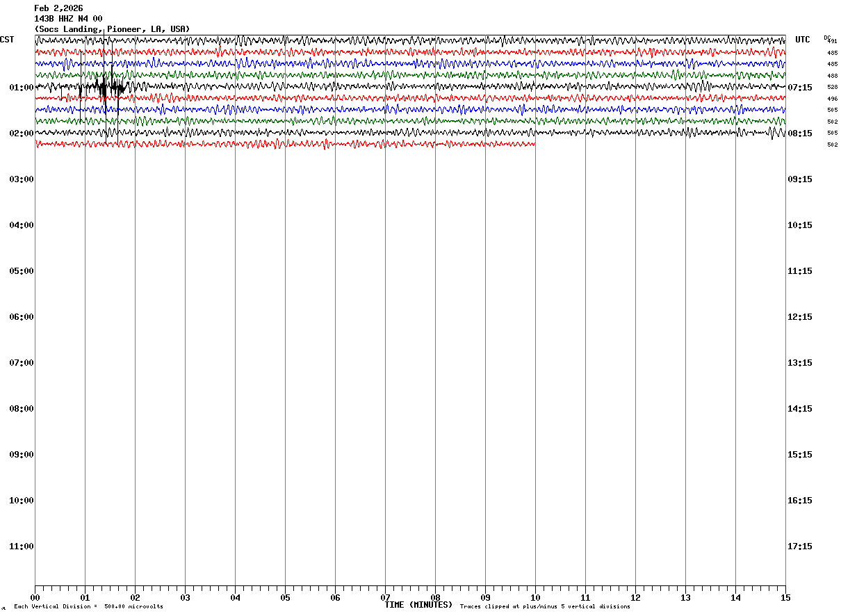Click the CST time label "10:00"
This screenshot has height=616, width=841.
coord(22,501)
